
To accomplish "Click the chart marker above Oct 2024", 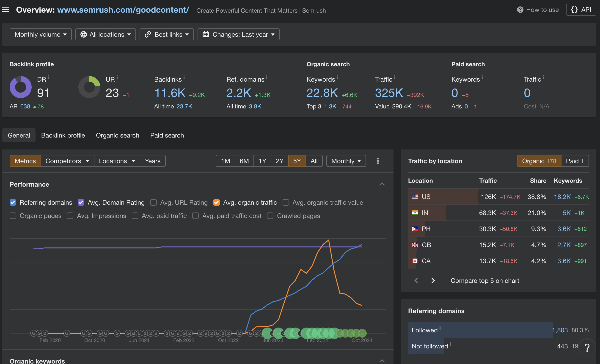I will 362,333.
